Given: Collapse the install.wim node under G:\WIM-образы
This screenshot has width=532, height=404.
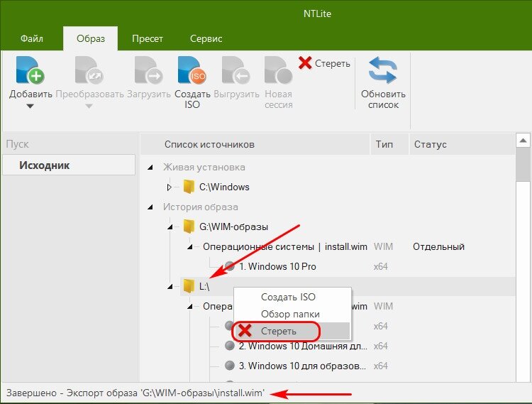Looking at the screenshot, I should pos(190,247).
